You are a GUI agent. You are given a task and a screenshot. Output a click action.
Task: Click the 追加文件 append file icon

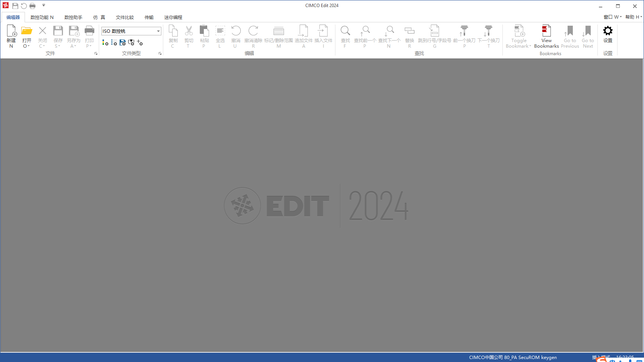[304, 31]
